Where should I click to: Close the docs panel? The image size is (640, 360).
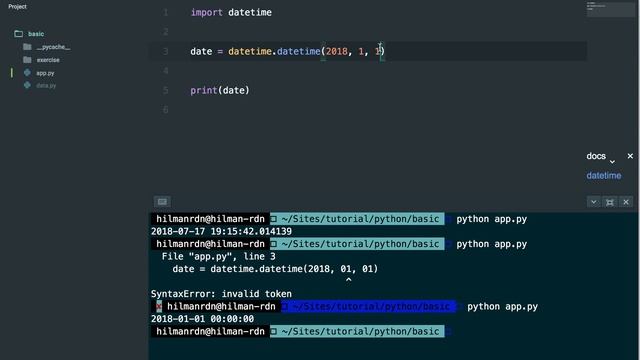click(630, 156)
